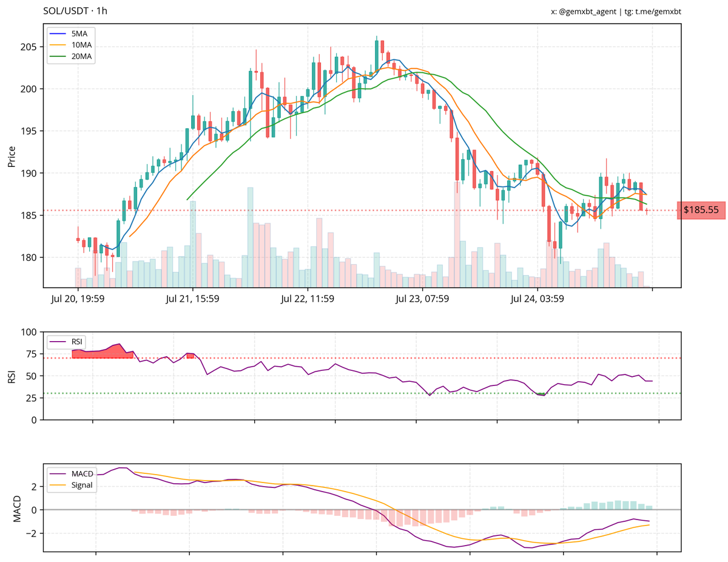The image size is (728, 562).
Task: Click the 180 price axis tick label
Action: click(x=30, y=258)
